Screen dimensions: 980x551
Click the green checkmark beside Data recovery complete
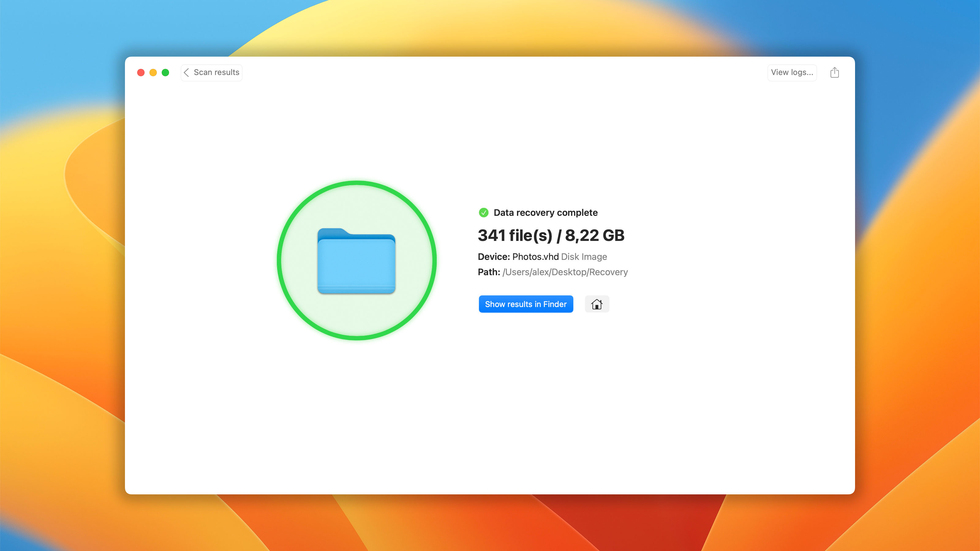[484, 212]
